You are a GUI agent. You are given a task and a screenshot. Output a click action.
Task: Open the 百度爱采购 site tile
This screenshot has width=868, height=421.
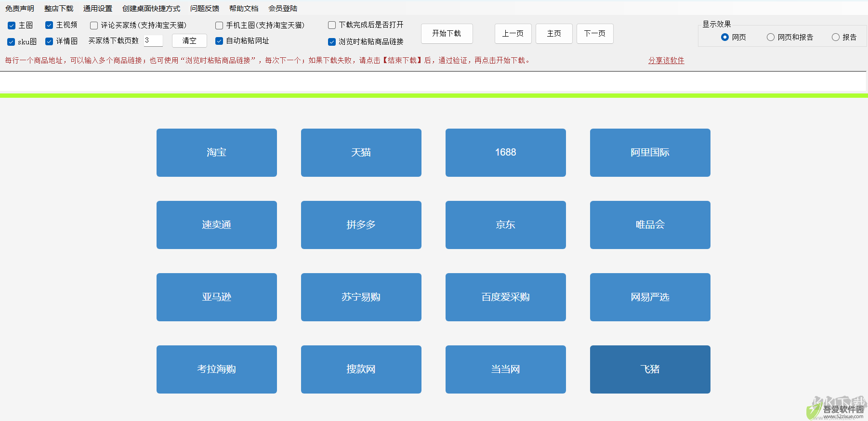click(x=506, y=297)
